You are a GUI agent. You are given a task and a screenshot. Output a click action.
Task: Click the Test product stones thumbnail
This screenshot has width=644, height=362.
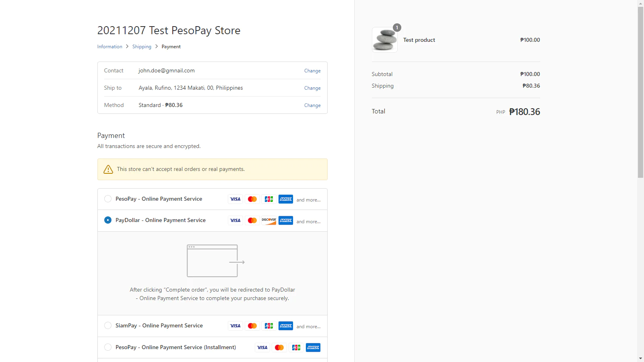point(385,40)
